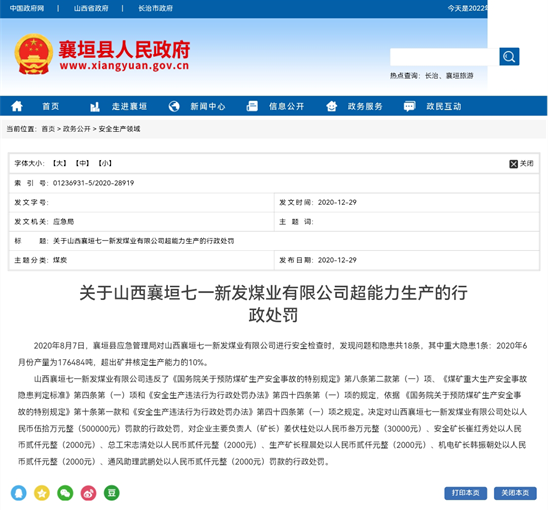Click 首页 in the breadcrumb
558x510 pixels.
48,129
